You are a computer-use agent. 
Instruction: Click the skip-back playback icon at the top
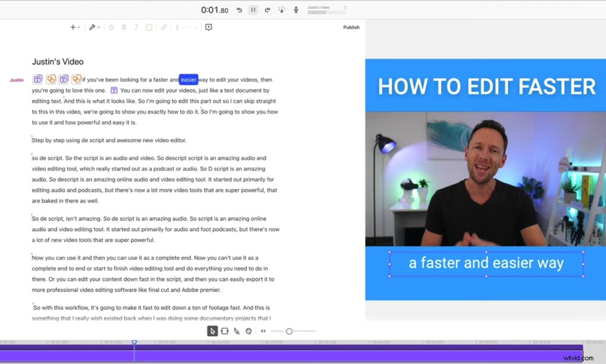[x=239, y=10]
